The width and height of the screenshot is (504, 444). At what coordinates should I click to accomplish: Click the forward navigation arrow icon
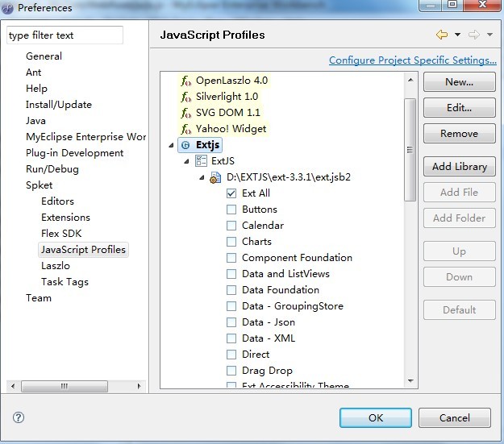click(x=474, y=35)
